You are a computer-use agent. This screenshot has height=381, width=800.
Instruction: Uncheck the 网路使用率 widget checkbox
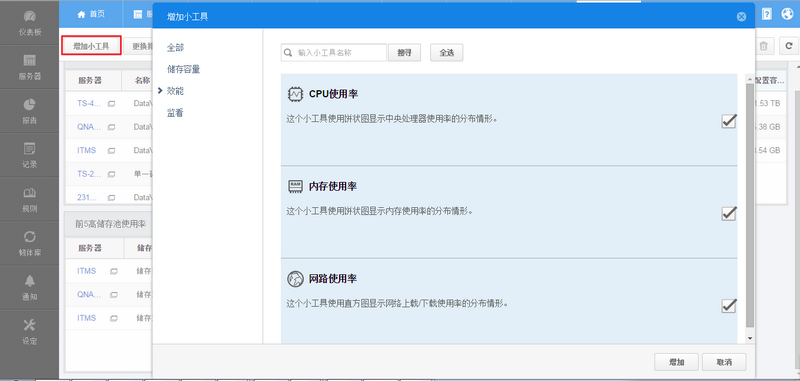pos(729,306)
